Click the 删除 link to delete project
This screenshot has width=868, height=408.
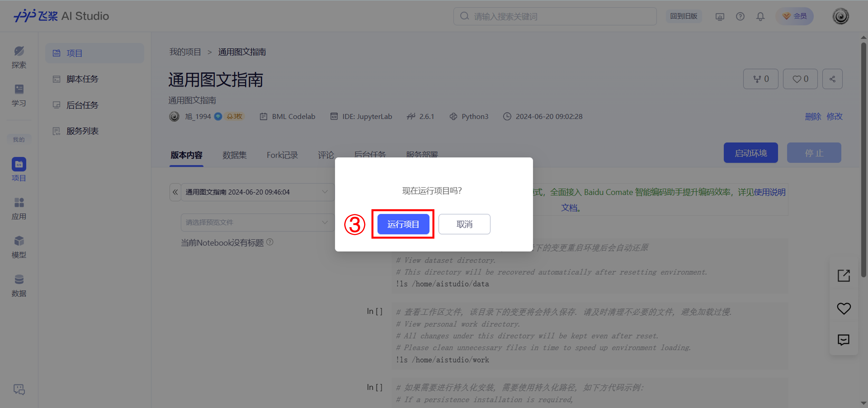813,116
